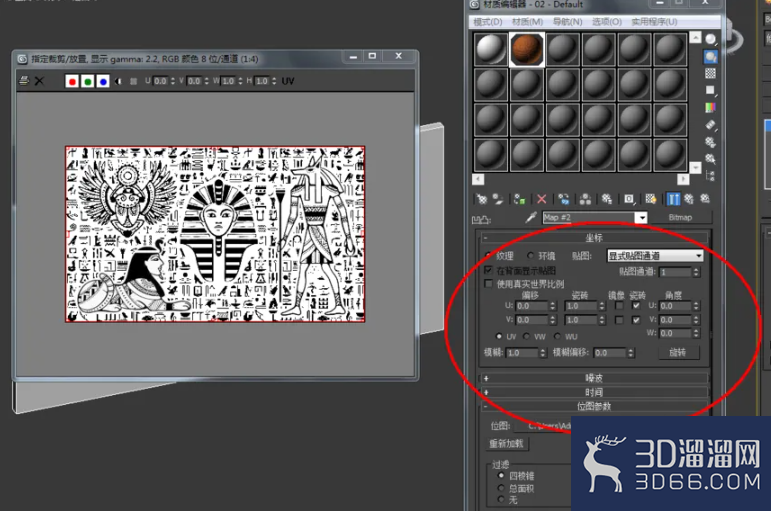The height and width of the screenshot is (511, 771).
Task: Click the Get Material icon
Action: click(x=481, y=199)
